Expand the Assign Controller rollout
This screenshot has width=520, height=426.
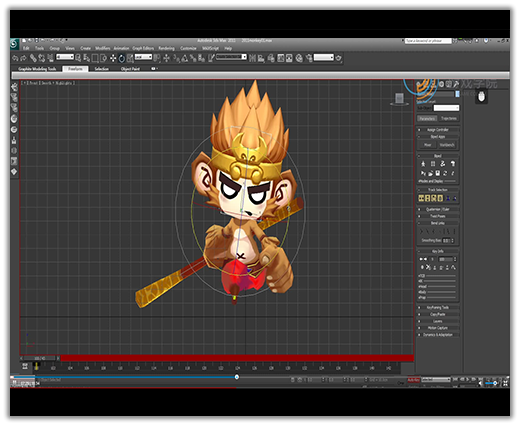[438, 130]
